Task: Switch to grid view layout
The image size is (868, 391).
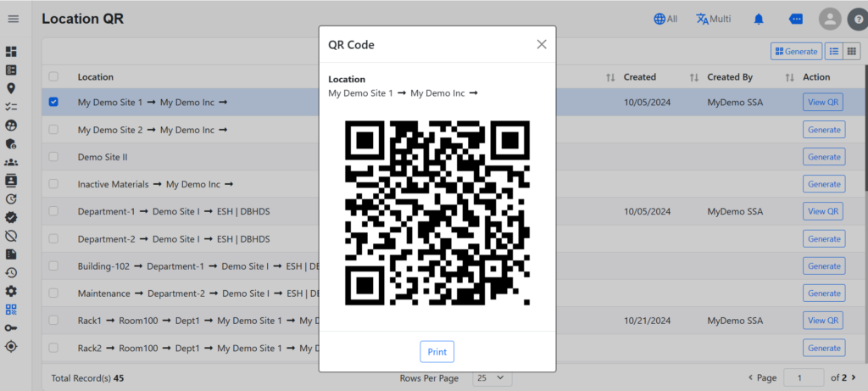Action: click(x=851, y=52)
